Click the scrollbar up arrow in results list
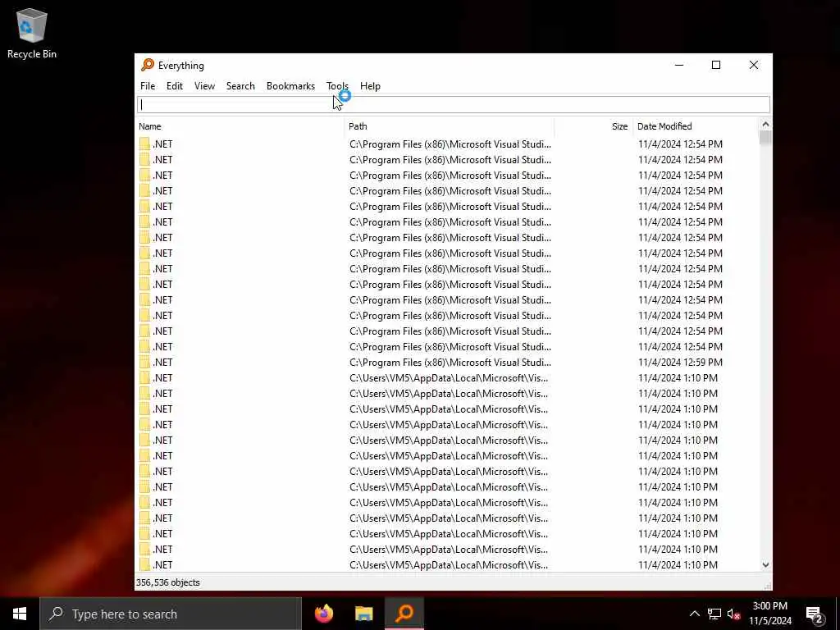The image size is (840, 630). pos(765,125)
